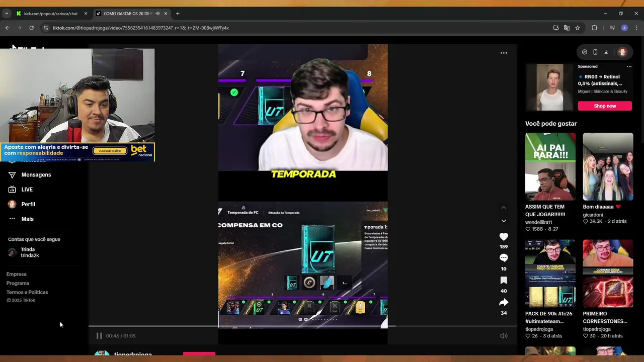Screen dimensions: 644x362
Task: Open sponsored ad options three dots
Action: [x=629, y=66]
